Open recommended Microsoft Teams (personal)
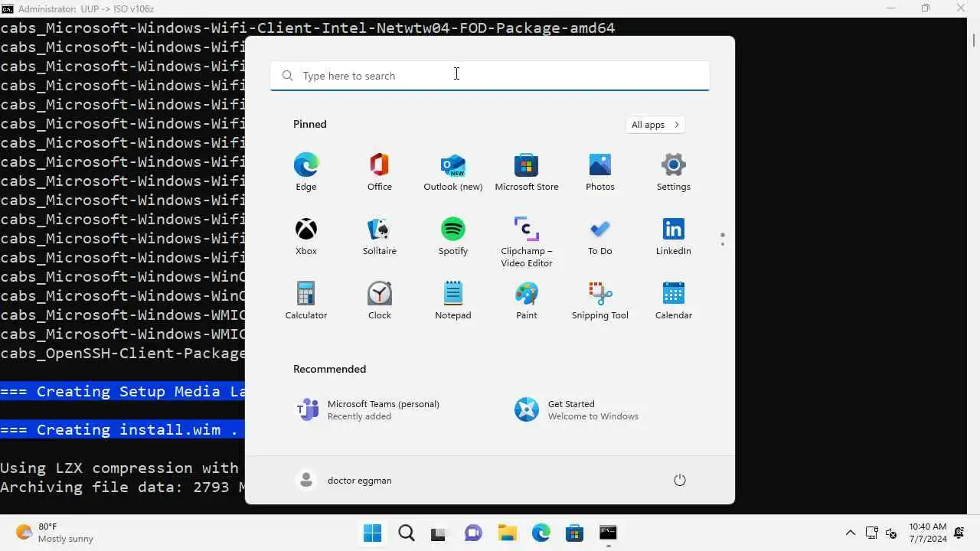Viewport: 980px width, 551px height. click(368, 409)
